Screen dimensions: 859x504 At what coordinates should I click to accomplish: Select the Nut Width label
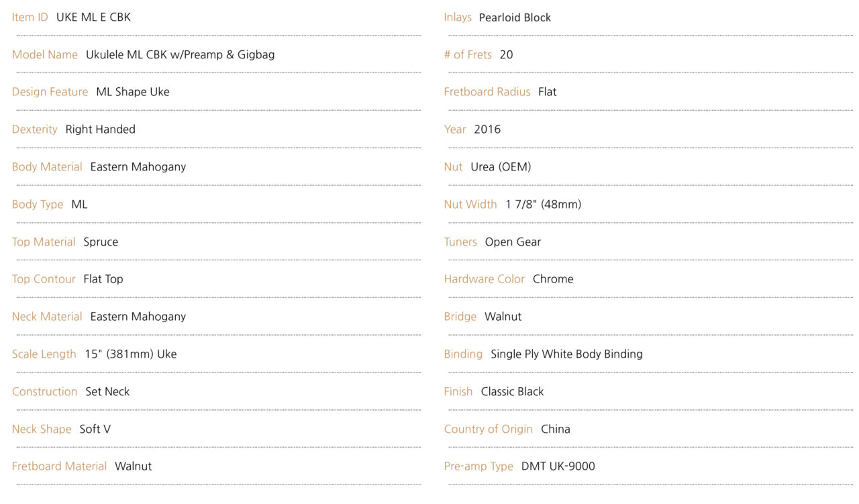point(470,205)
